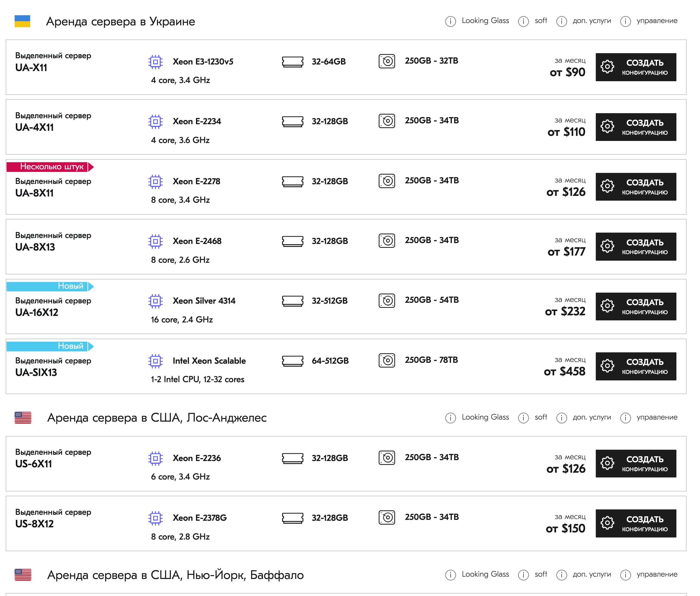Screen dimensions: 700x596
Task: Open Looking Glass for the Los Angeles section
Action: [x=485, y=417]
